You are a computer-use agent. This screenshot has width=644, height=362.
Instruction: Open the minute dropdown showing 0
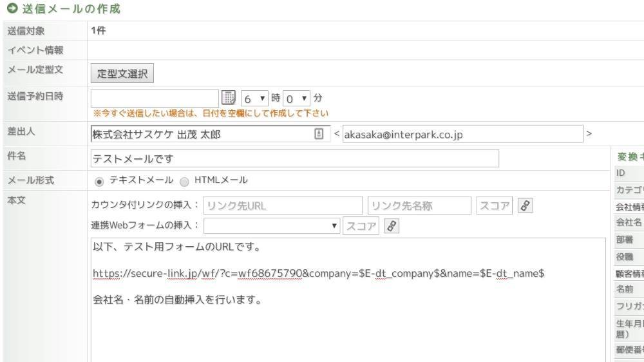point(296,99)
